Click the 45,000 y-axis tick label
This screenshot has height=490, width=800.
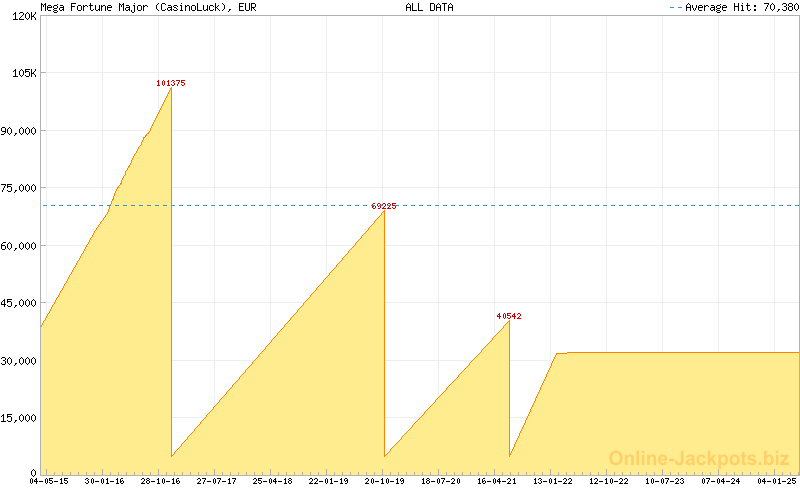coord(18,303)
